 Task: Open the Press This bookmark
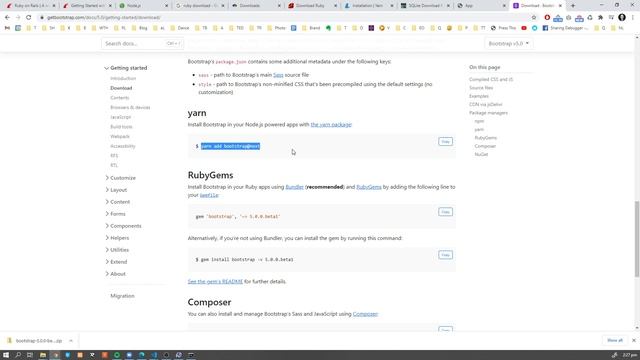pos(503,28)
